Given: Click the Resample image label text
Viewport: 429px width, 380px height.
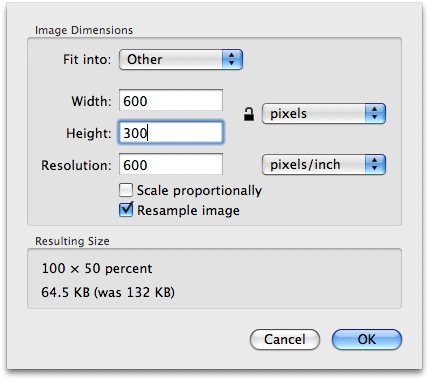Looking at the screenshot, I should tap(188, 210).
